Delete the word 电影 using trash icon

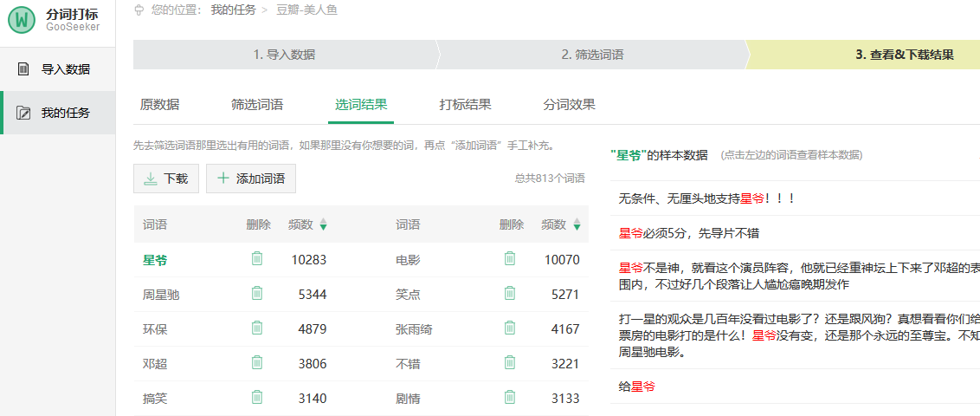[510, 258]
